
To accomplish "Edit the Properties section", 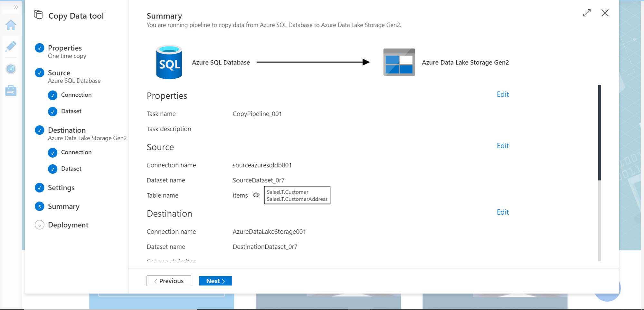I will click(503, 94).
